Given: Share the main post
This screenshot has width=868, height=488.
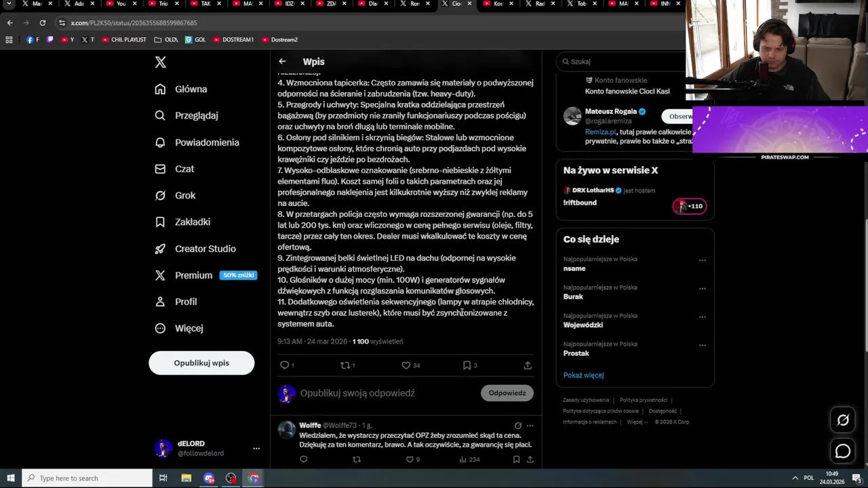Looking at the screenshot, I should point(528,365).
